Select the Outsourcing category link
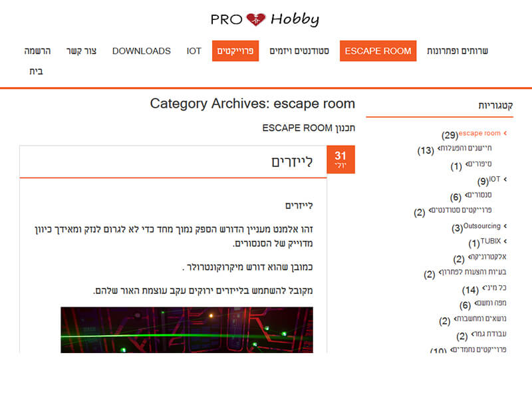 tap(481, 226)
